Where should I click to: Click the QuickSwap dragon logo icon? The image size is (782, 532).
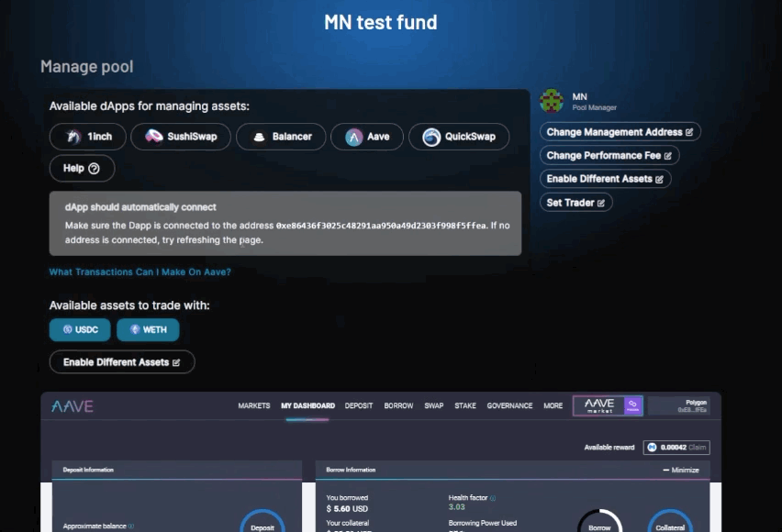[x=431, y=137]
